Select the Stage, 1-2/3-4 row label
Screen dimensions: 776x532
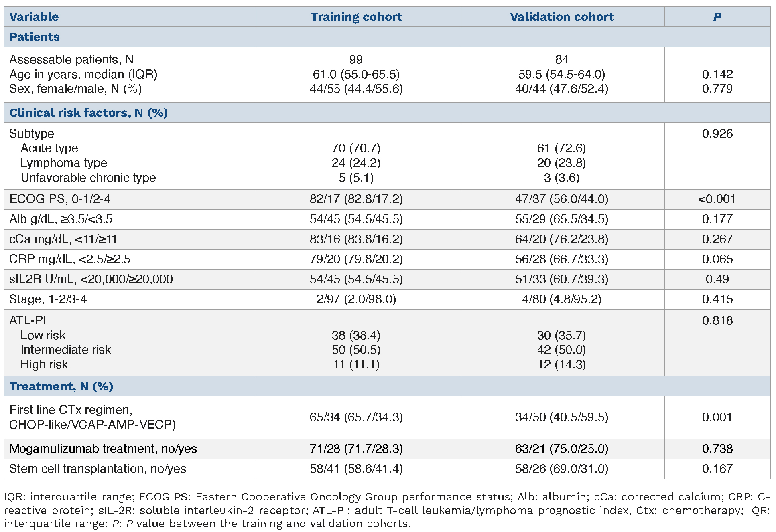48,299
